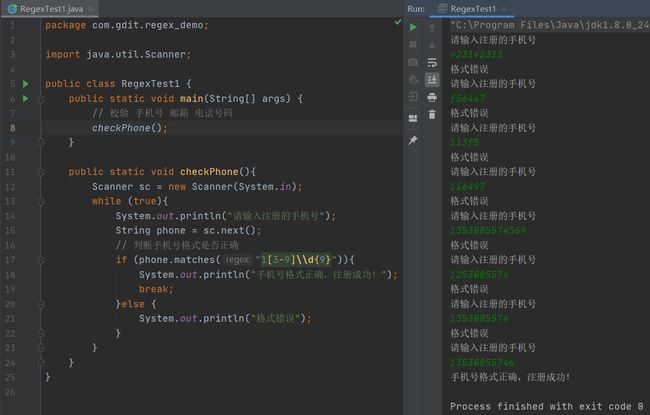Rerun RegexTest1 with the green play icon in Run panel
Image resolution: width=650 pixels, height=415 pixels.
tap(413, 27)
